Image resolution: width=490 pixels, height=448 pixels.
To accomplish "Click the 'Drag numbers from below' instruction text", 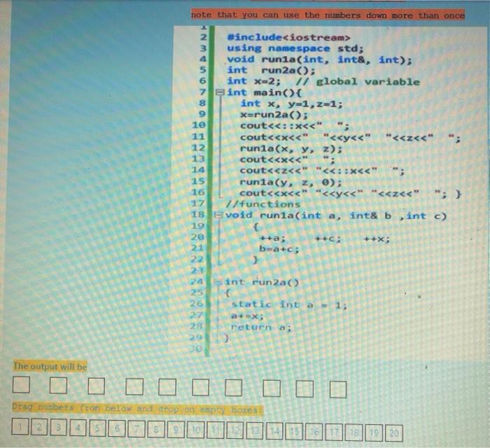I will click(x=137, y=409).
